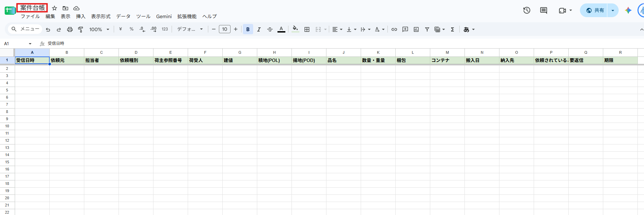Open the borders tool
The width and height of the screenshot is (644, 215).
pos(307,29)
